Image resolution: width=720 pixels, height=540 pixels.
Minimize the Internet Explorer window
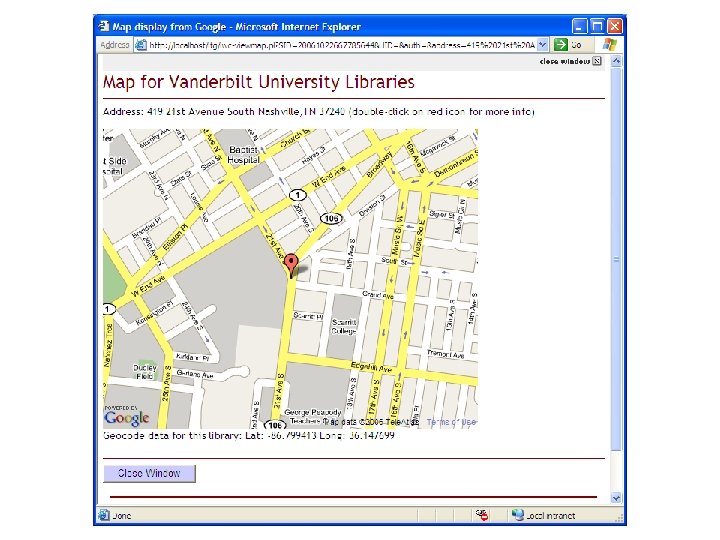(x=579, y=26)
